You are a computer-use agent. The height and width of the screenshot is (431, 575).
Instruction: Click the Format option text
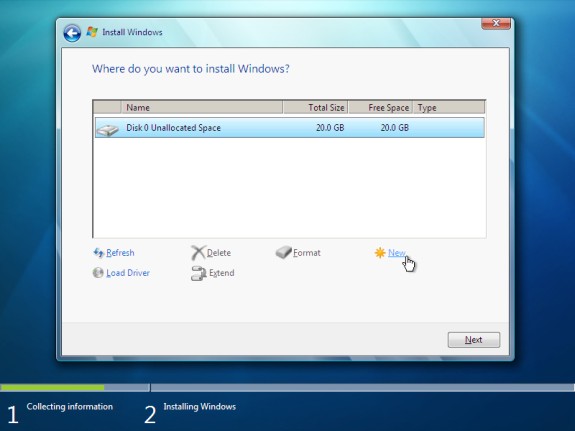click(x=307, y=253)
